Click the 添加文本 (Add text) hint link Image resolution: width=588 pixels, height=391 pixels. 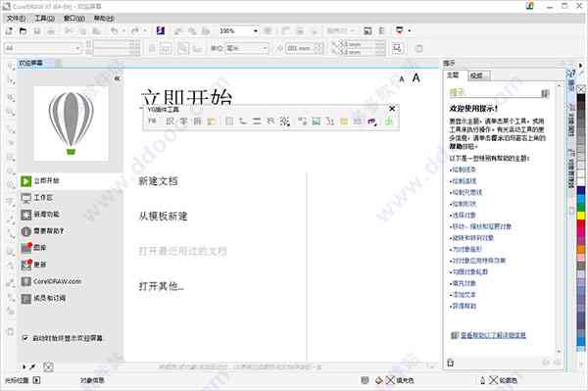pyautogui.click(x=464, y=295)
